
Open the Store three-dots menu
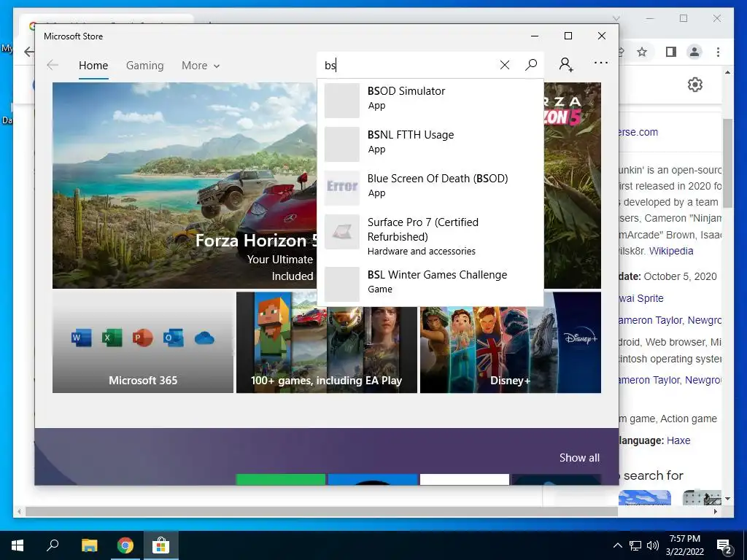601,63
